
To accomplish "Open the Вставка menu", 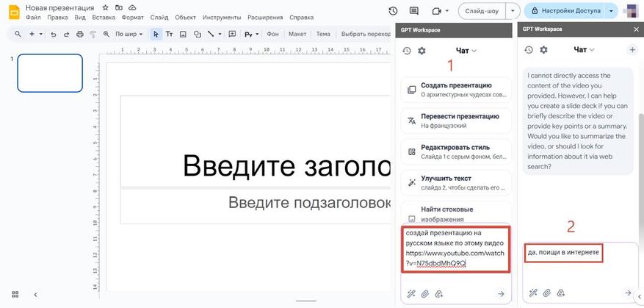I will pyautogui.click(x=104, y=17).
